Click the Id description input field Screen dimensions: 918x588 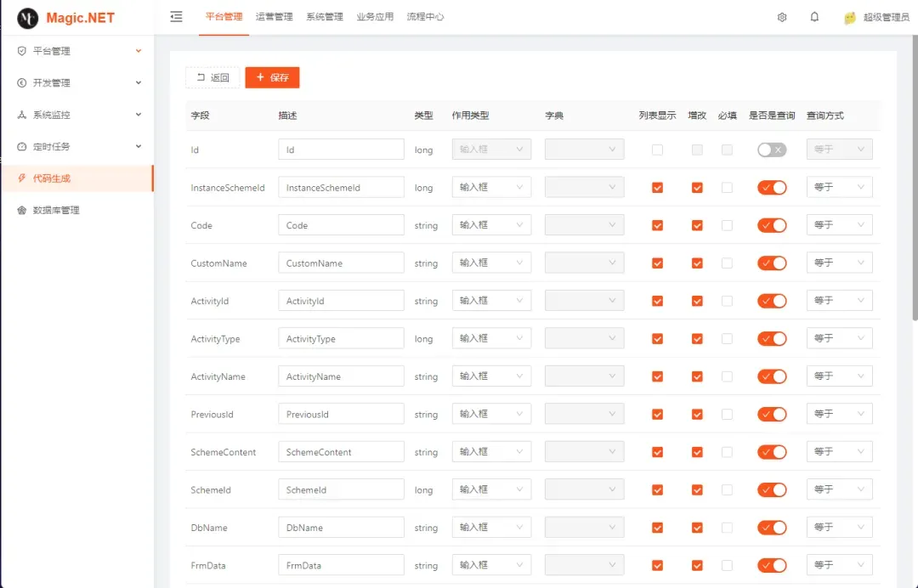click(x=341, y=150)
